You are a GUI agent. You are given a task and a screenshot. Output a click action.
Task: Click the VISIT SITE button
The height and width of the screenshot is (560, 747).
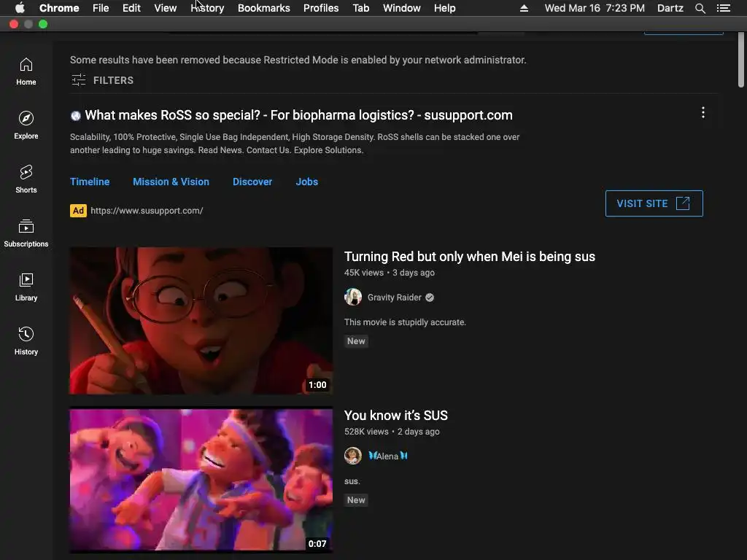(654, 203)
